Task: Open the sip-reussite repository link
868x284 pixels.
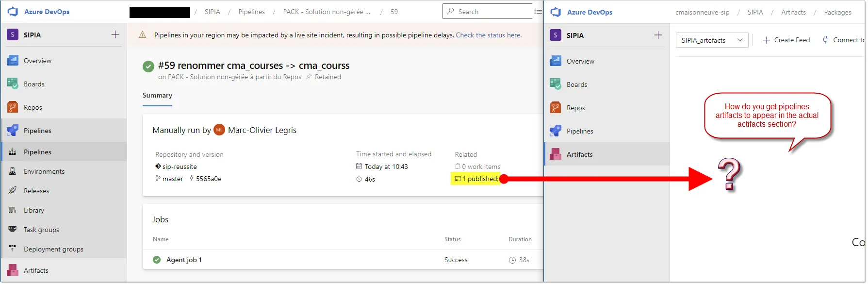Action: 176,167
